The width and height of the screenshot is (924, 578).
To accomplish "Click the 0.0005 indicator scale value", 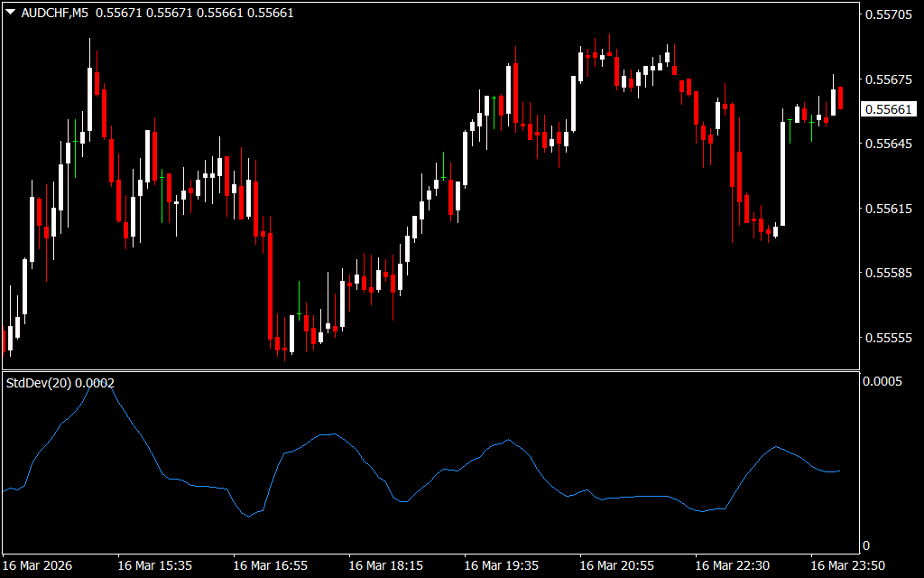I will [883, 382].
